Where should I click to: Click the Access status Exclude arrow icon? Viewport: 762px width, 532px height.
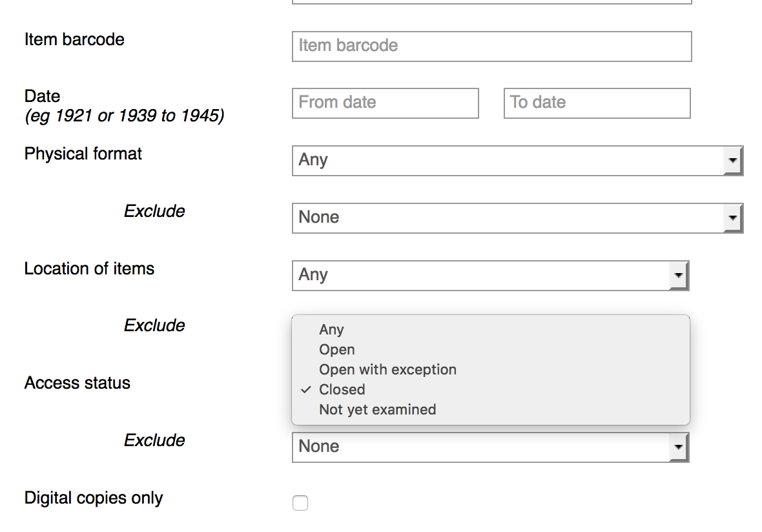pos(678,447)
